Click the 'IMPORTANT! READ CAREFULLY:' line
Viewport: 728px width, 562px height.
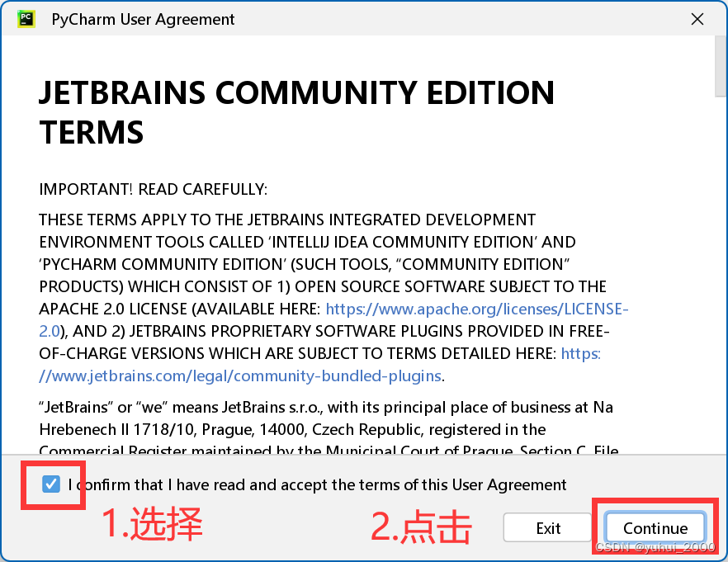tap(154, 189)
